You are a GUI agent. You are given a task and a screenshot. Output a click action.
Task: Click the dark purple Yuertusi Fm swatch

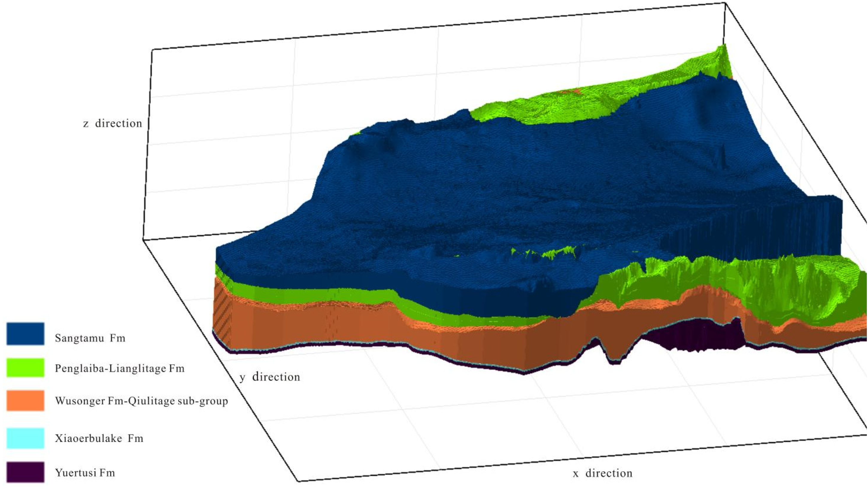click(x=25, y=472)
